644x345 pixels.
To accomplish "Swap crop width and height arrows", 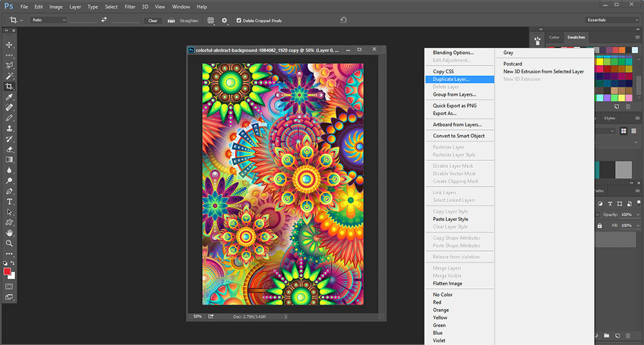I will 104,20.
